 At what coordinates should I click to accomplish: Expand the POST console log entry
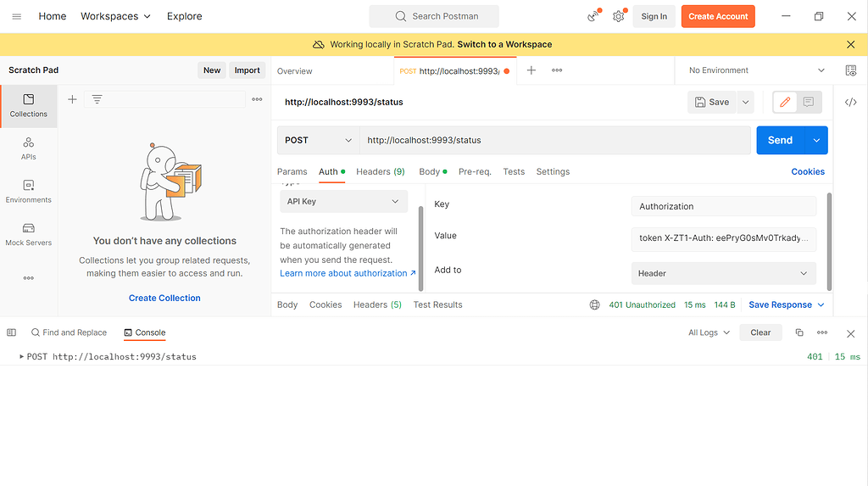[22, 356]
